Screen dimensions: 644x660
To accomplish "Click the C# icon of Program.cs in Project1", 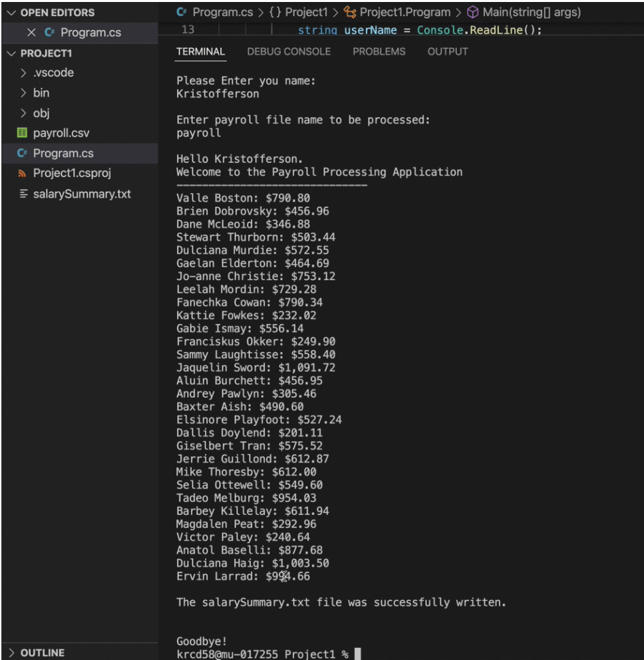I will 22,153.
